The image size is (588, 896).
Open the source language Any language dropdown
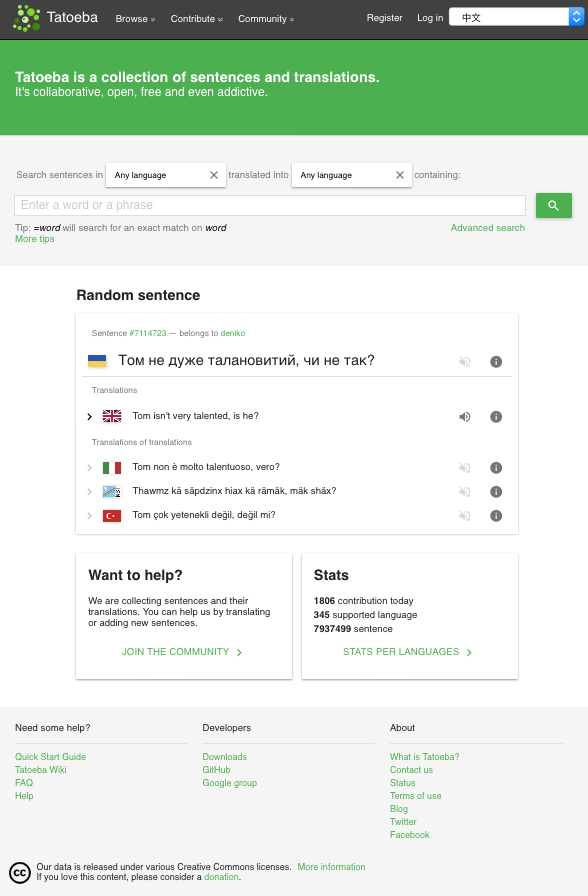coord(166,175)
